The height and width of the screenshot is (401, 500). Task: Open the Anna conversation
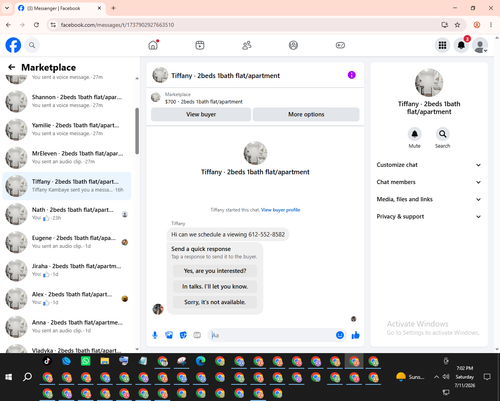click(67, 327)
